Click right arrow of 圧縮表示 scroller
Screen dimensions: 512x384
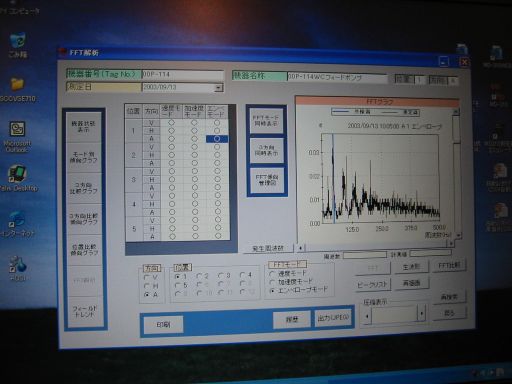point(422,314)
